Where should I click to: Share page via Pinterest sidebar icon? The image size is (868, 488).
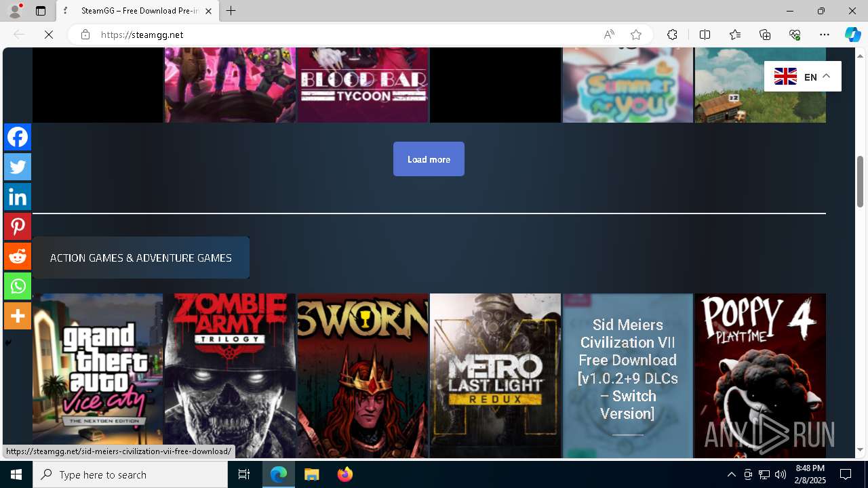click(x=18, y=226)
